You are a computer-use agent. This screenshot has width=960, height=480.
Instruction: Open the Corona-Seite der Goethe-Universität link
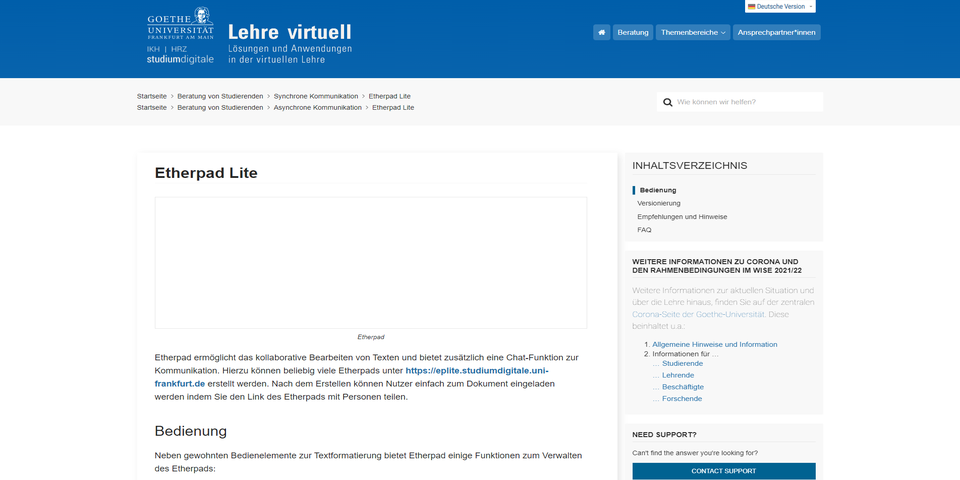pos(698,313)
